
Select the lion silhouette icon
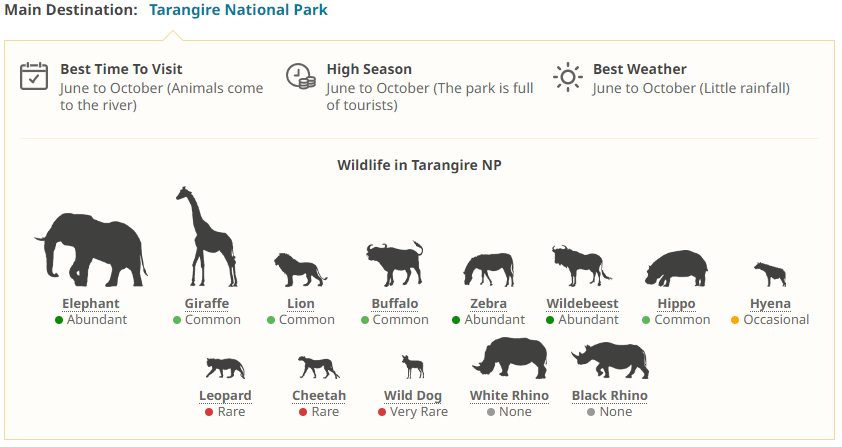[300, 269]
